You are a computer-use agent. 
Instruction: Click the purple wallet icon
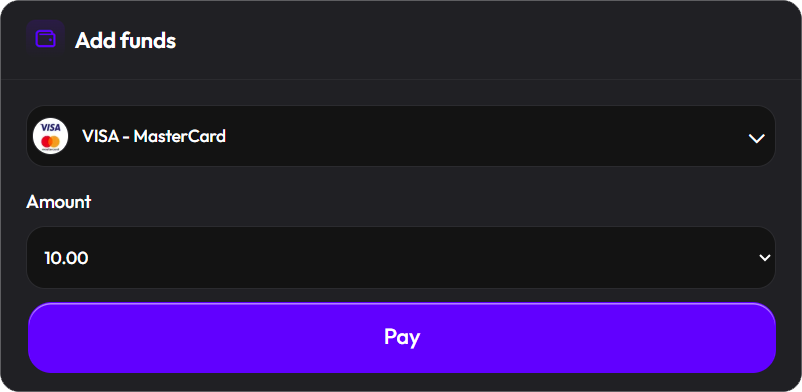point(46,39)
